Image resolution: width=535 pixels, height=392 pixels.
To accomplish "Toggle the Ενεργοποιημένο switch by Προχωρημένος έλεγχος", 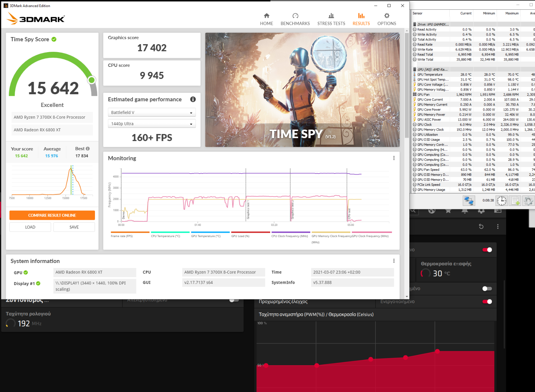I will pos(487,302).
